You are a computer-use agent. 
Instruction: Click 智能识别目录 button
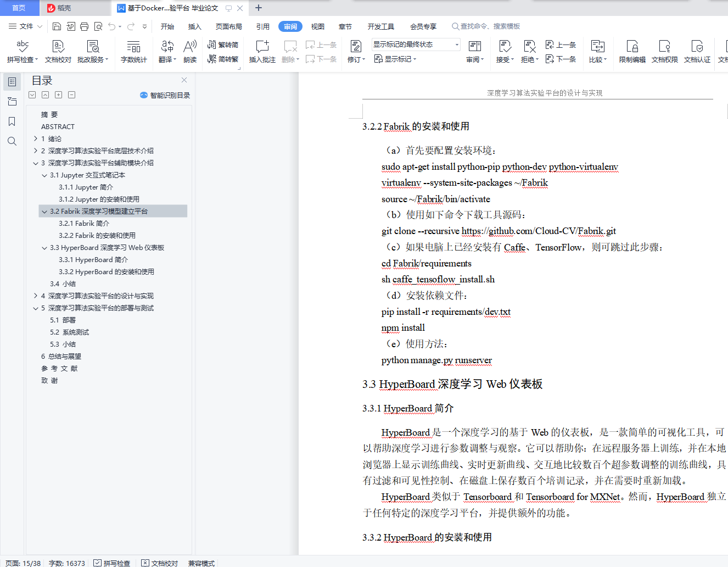(165, 95)
